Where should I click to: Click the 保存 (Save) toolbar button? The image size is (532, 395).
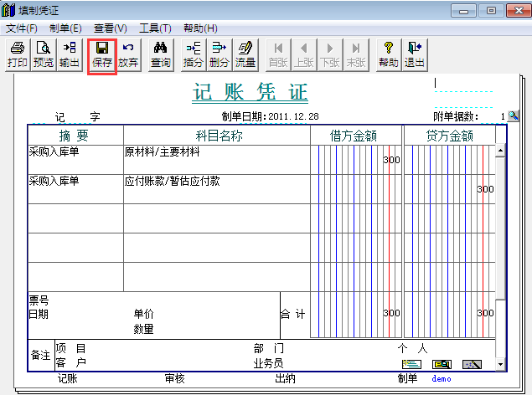pyautogui.click(x=101, y=54)
